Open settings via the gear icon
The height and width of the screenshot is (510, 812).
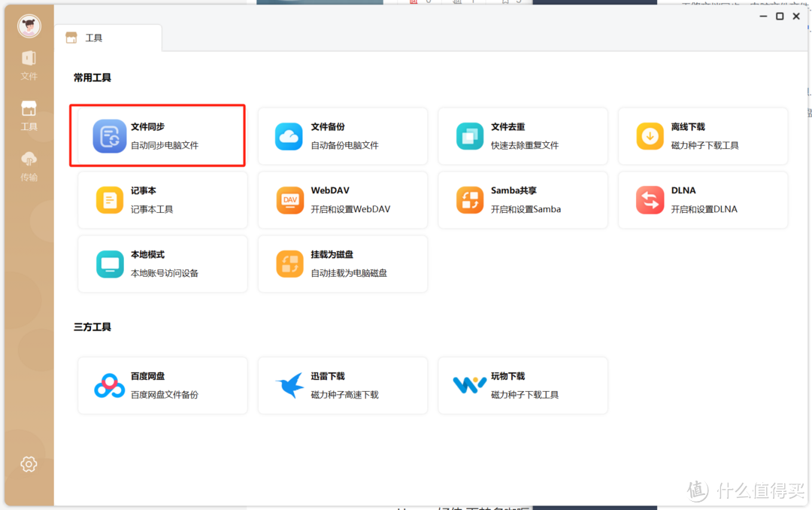(29, 464)
